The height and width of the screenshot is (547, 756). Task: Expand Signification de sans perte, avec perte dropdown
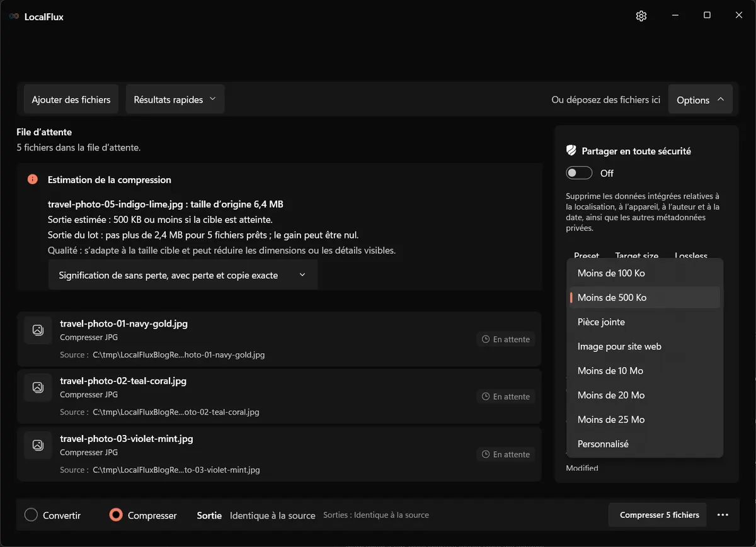pos(183,275)
